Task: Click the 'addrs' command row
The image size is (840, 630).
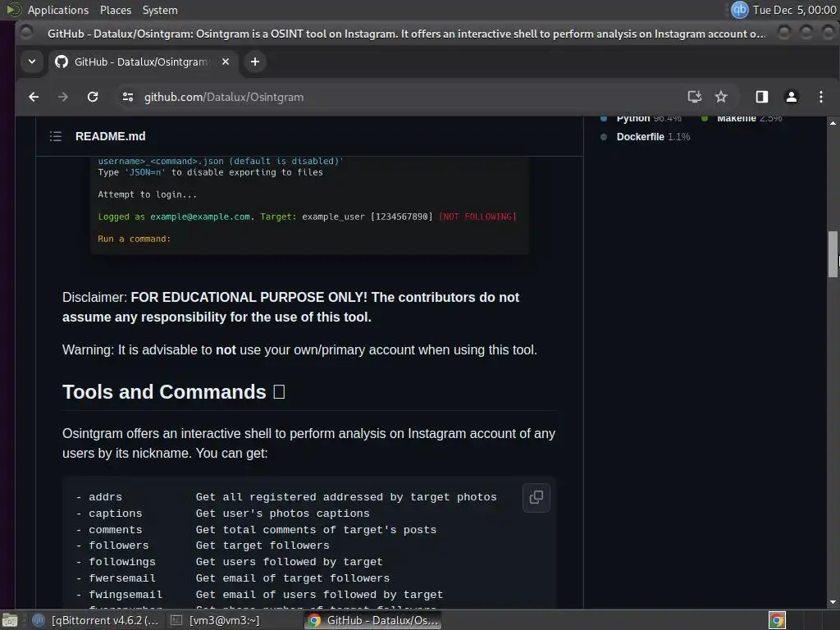Action: [286, 497]
